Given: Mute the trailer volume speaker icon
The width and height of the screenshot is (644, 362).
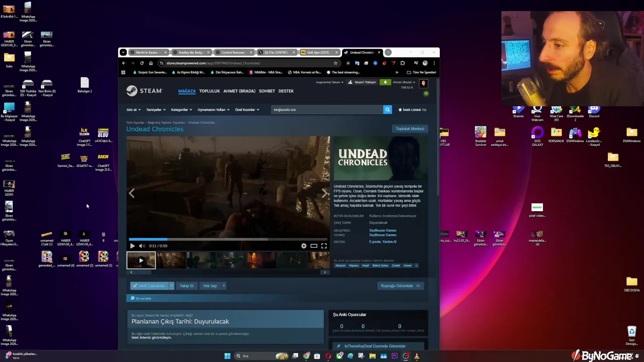Looking at the screenshot, I should coord(142,246).
